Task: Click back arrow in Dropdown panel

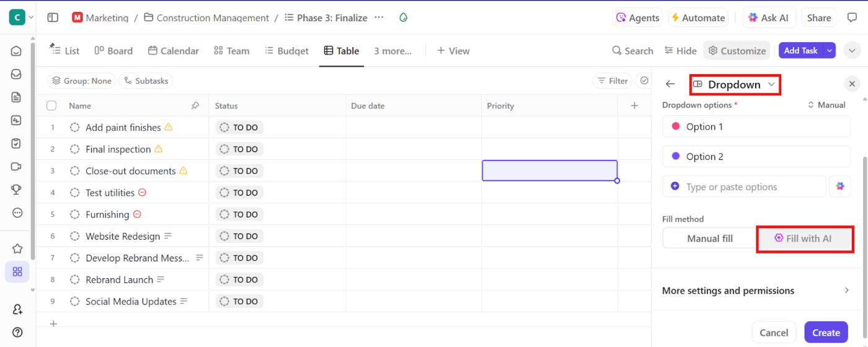Action: click(x=670, y=84)
